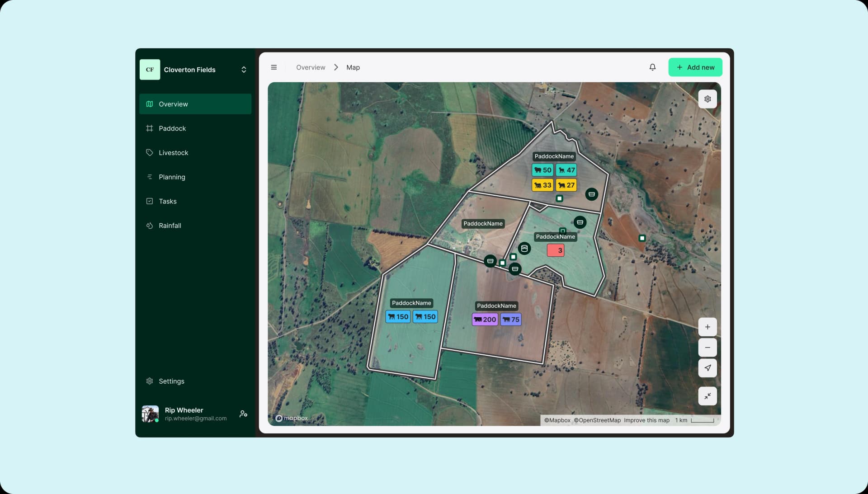Click the Map breadcrumb
This screenshot has height=494, width=868.
(x=353, y=67)
